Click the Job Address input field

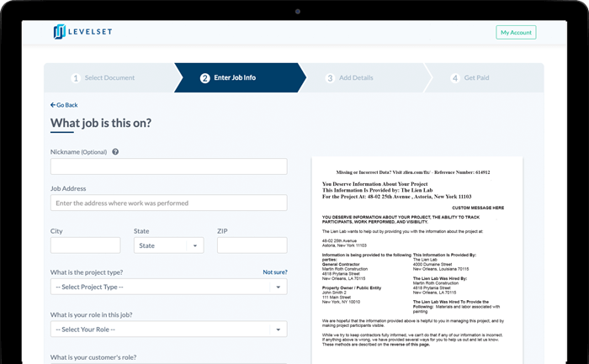point(168,203)
